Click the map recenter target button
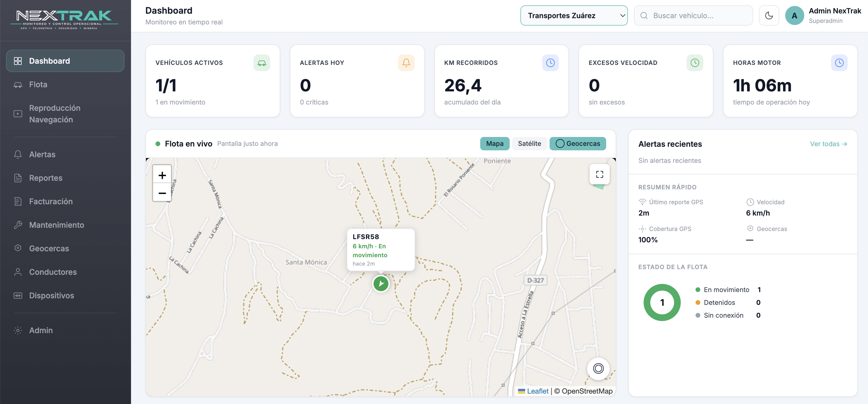The image size is (868, 404). [598, 369]
